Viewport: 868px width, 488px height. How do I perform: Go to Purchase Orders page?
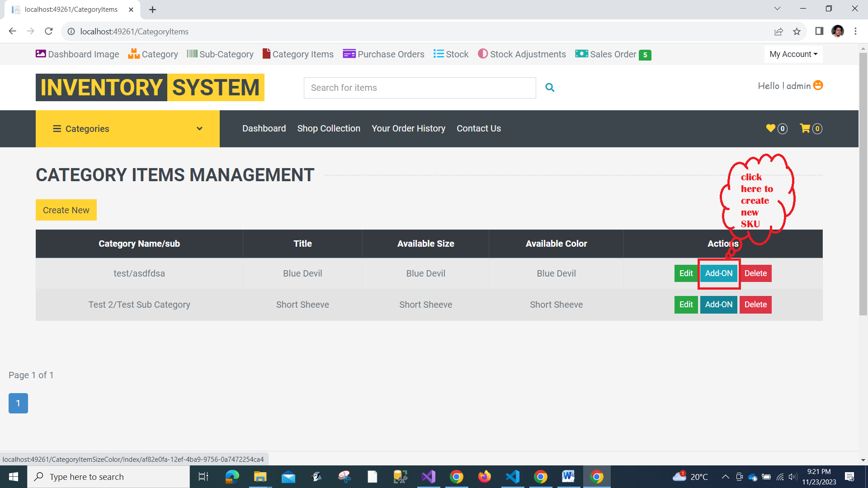pyautogui.click(x=383, y=54)
